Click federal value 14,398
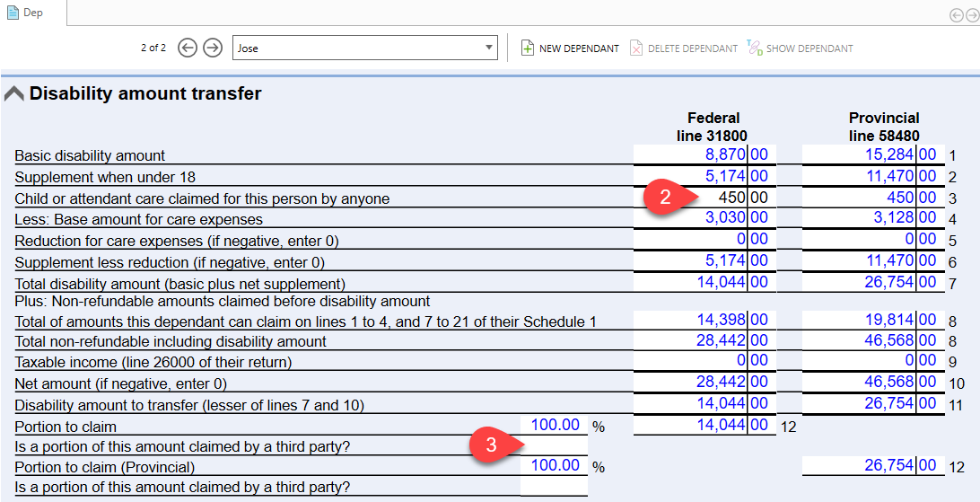This screenshot has height=502, width=980. point(704,320)
